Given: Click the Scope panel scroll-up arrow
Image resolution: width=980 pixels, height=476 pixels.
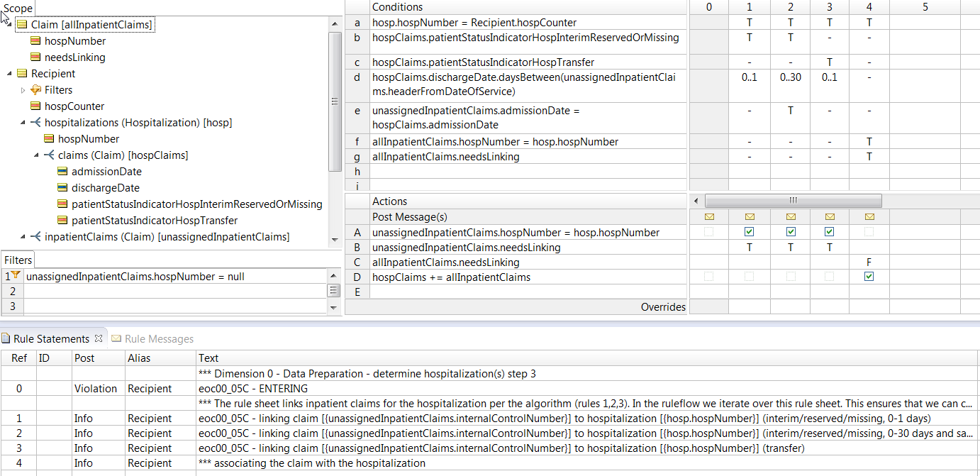Looking at the screenshot, I should tap(334, 23).
